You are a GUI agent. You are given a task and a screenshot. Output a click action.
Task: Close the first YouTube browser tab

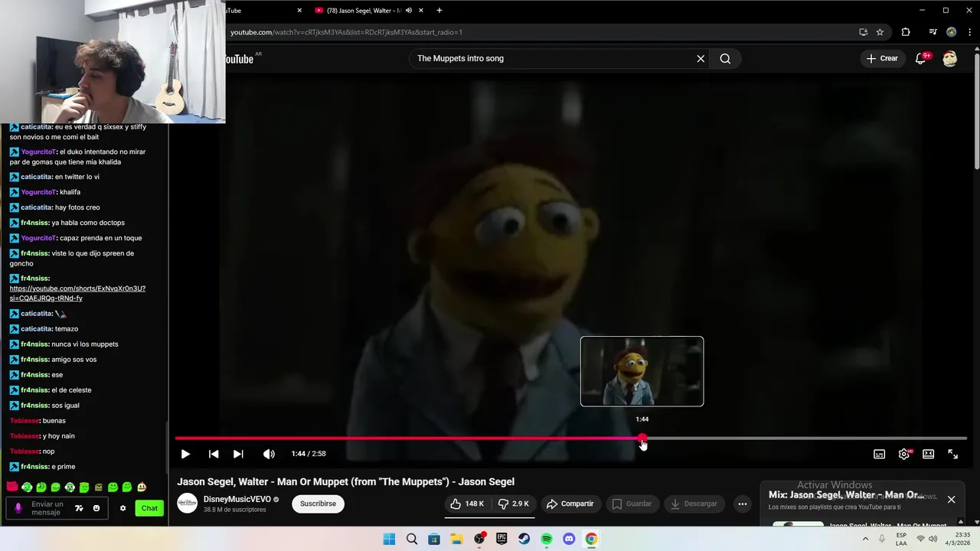coord(299,11)
